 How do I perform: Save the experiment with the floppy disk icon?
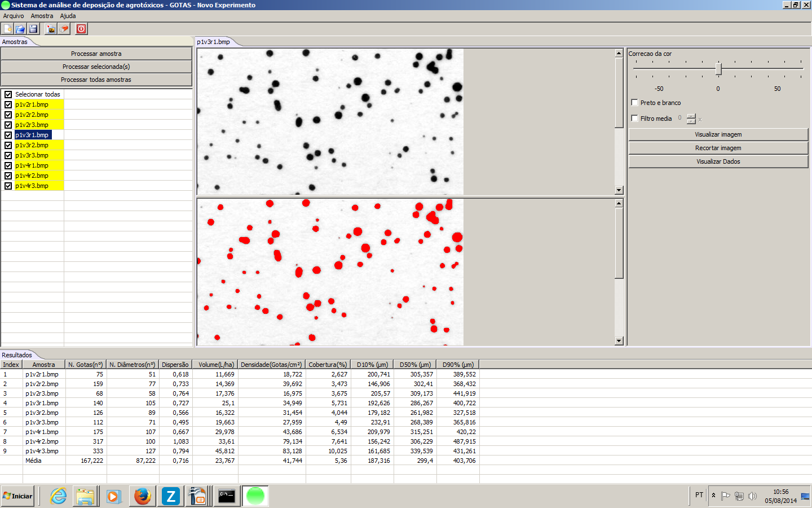tap(33, 29)
